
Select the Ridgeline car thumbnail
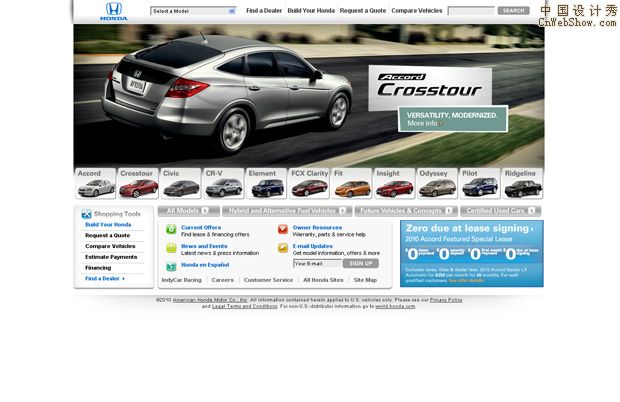click(523, 183)
